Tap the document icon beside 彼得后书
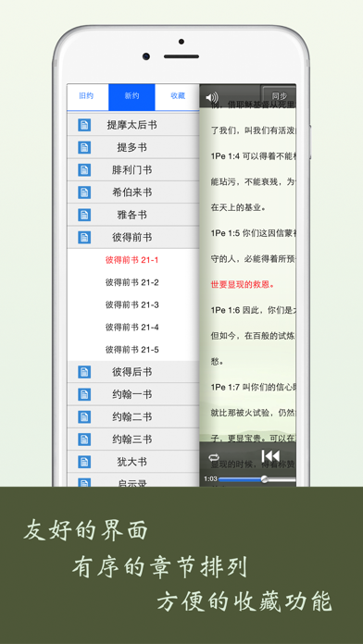This screenshot has height=644, width=363. point(84,372)
